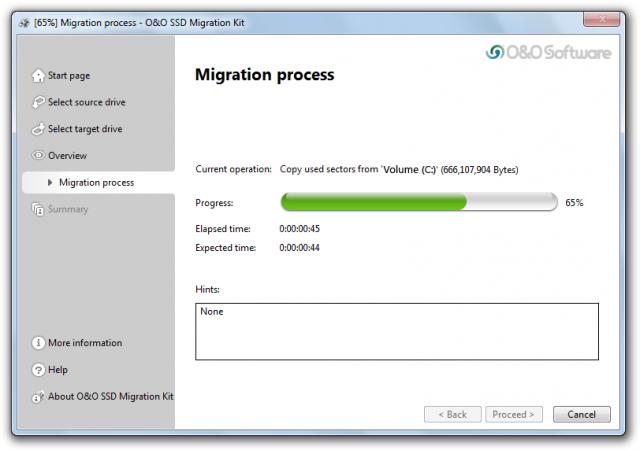Open More information link
The image size is (640, 450).
tap(85, 343)
